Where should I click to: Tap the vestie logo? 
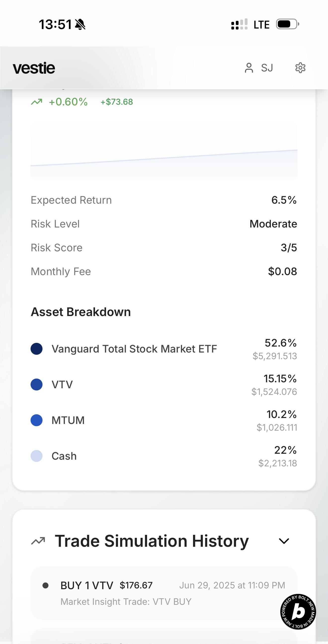34,68
